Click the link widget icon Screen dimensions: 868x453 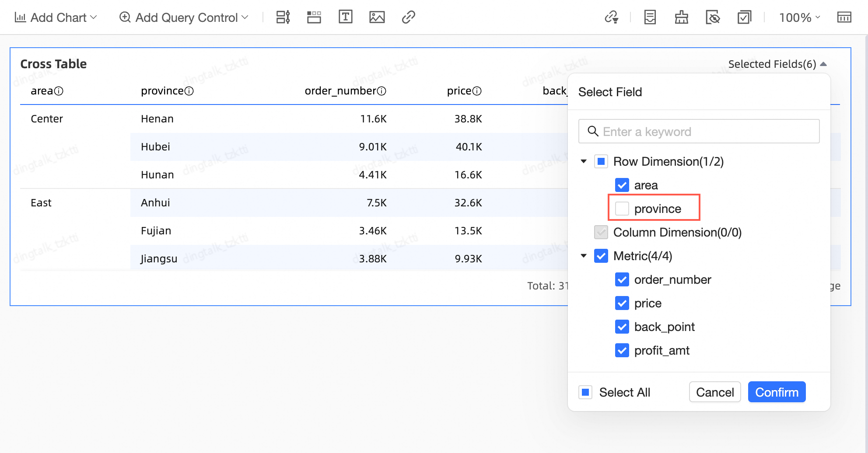coord(408,17)
